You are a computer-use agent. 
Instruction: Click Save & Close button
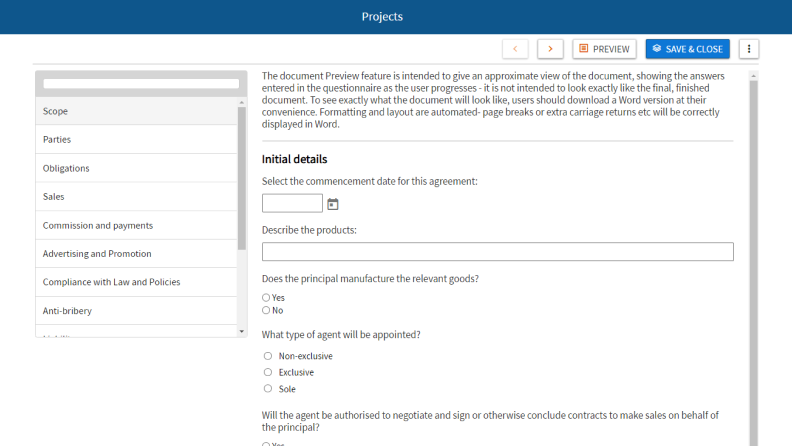coord(687,49)
